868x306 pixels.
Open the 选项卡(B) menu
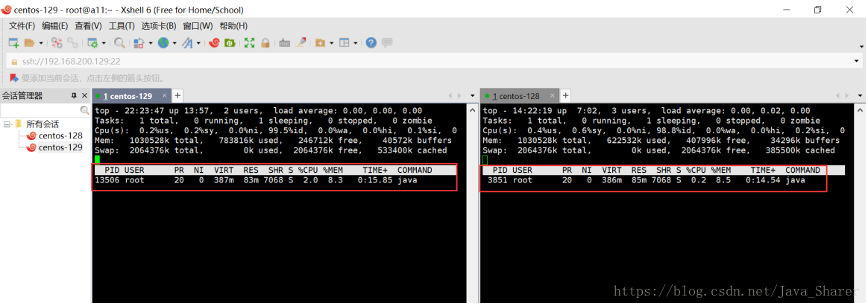[x=159, y=26]
